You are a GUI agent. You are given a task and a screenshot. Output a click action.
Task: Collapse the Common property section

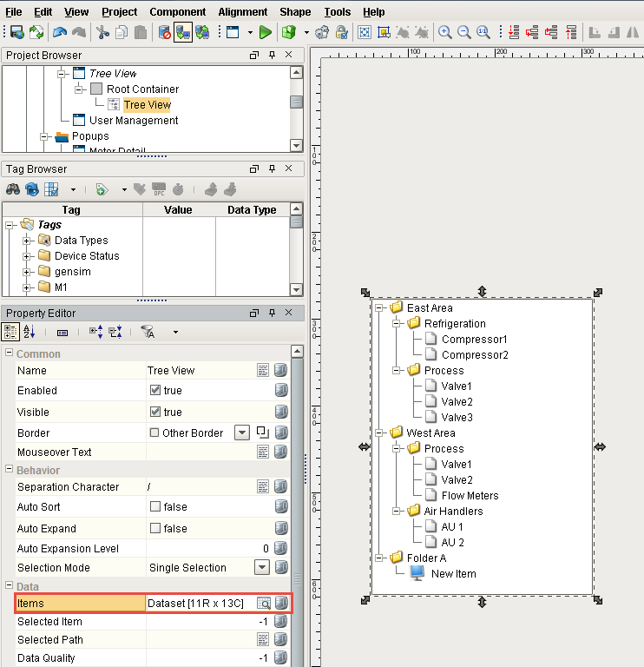click(9, 353)
